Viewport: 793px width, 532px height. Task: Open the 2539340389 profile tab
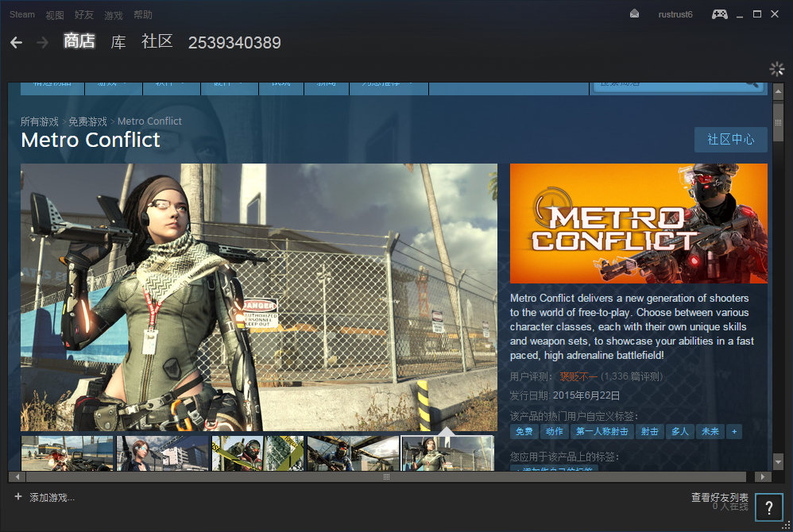click(x=234, y=42)
